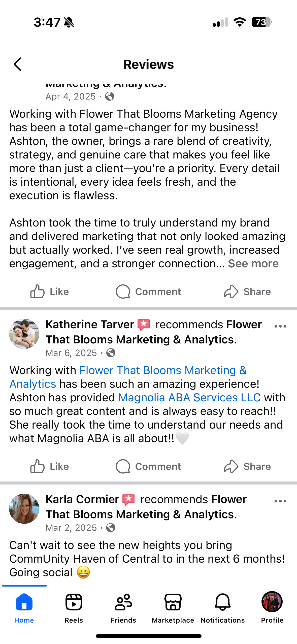297x644 pixels.
Task: Open Karla Cormier's profile picture
Action: coord(24,509)
